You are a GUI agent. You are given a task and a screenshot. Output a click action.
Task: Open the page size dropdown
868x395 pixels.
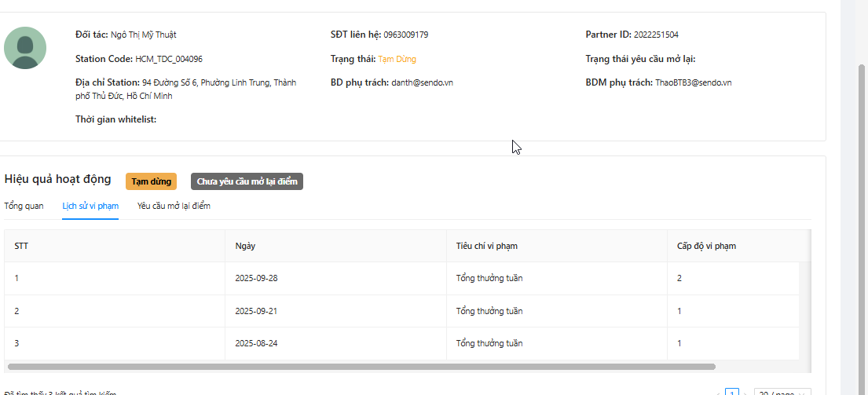pyautogui.click(x=781, y=393)
